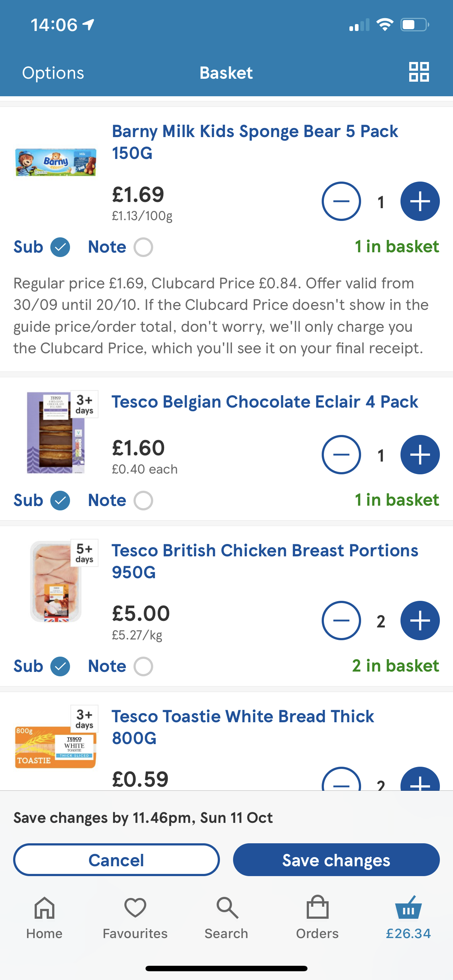
Task: Enable Note option for Belgian Chocolate Eclair
Action: [x=143, y=500]
